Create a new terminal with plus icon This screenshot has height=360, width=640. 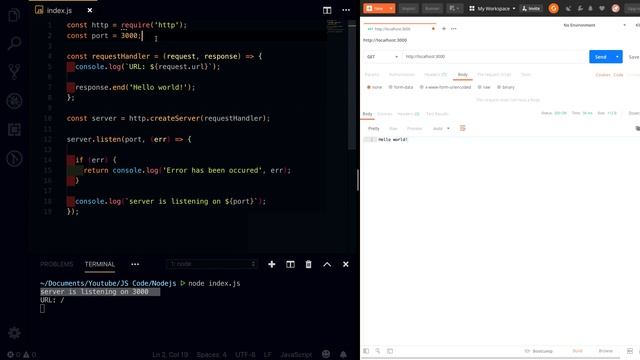(x=271, y=264)
